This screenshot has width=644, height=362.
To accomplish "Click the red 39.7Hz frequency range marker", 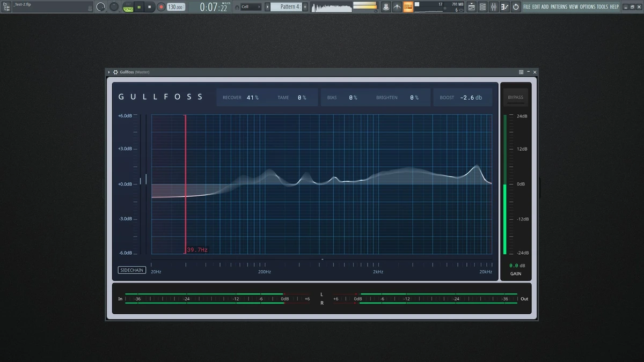I will pyautogui.click(x=186, y=183).
